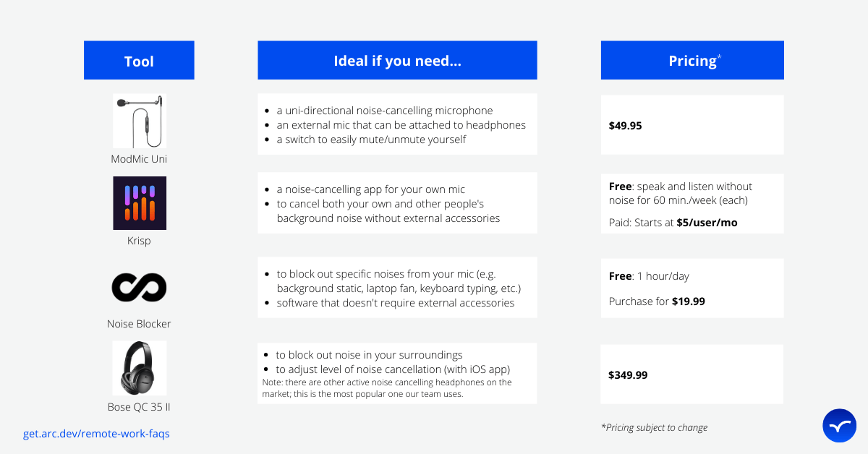
Task: Click the Noise Blocker "$19.99" purchase price
Action: click(x=688, y=301)
